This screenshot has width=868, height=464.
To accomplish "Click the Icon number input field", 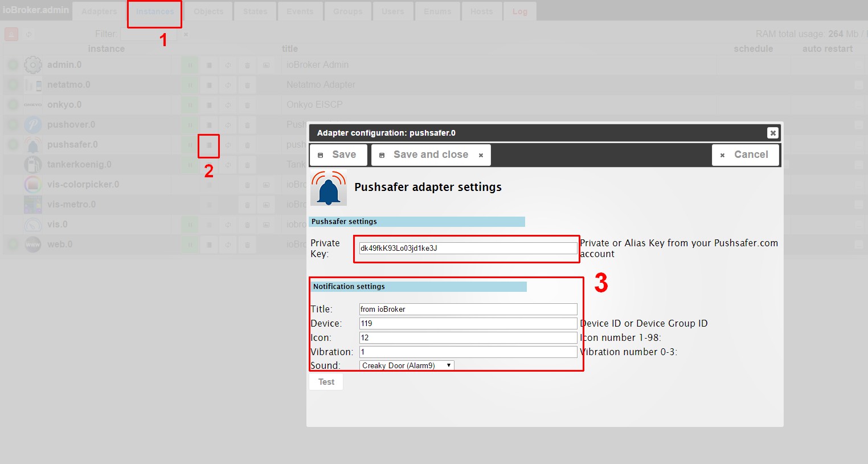I will (468, 337).
